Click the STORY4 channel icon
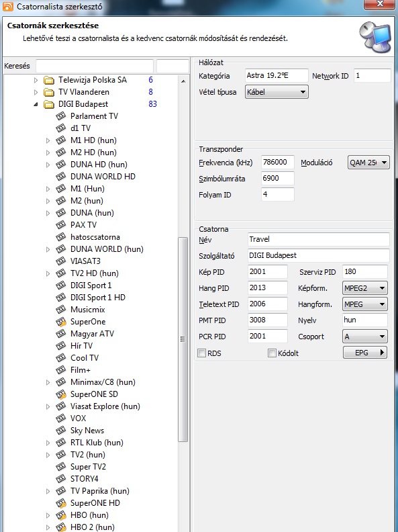This screenshot has width=398, height=532. coord(60,479)
